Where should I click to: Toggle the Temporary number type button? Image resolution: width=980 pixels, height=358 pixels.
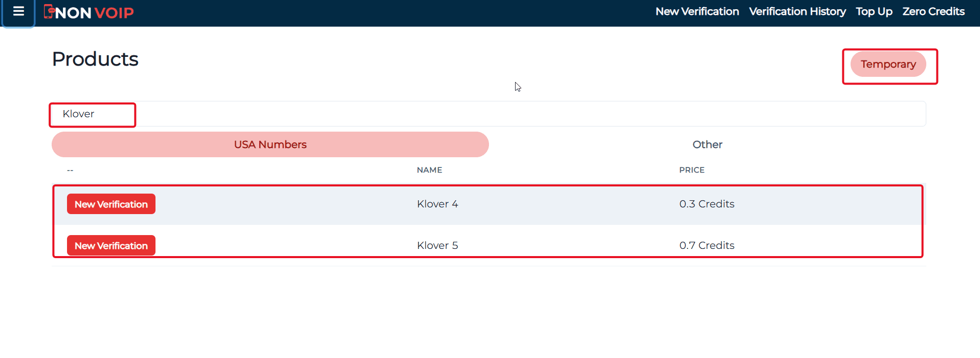[888, 65]
